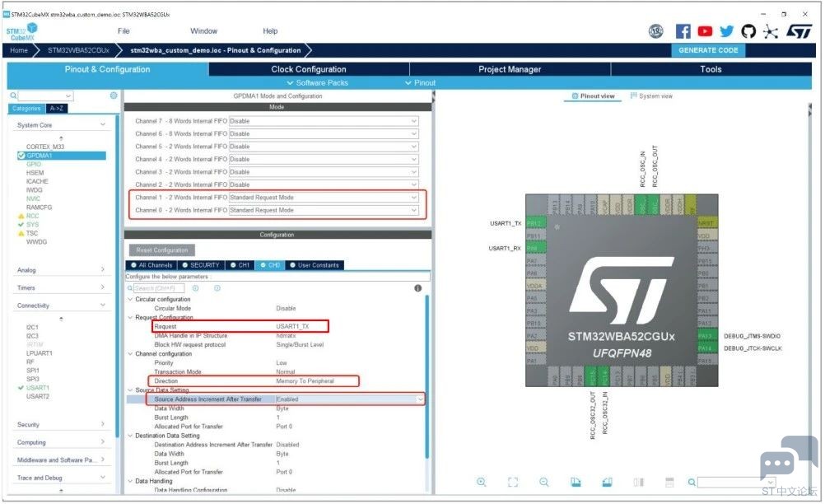Select Pinout view
The height and width of the screenshot is (504, 825).
(593, 96)
